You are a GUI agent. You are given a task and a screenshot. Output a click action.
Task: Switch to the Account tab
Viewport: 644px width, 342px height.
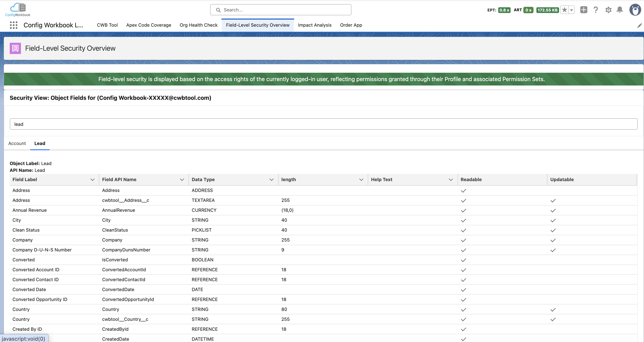(x=17, y=143)
